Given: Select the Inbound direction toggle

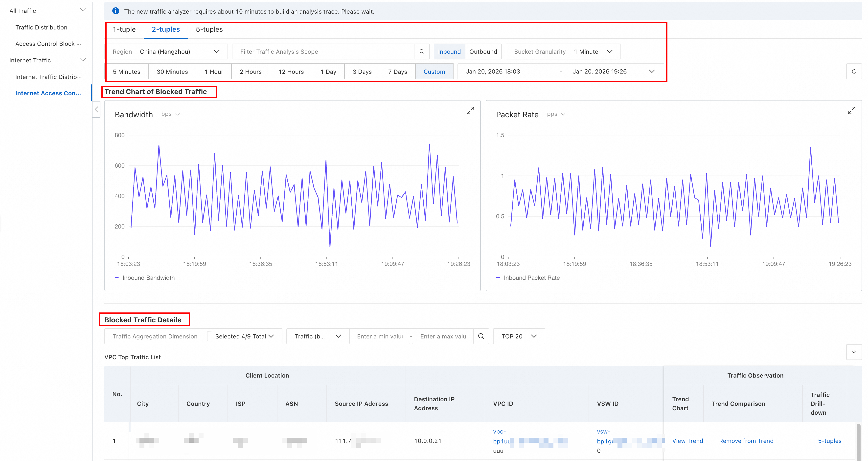Looking at the screenshot, I should coord(449,51).
